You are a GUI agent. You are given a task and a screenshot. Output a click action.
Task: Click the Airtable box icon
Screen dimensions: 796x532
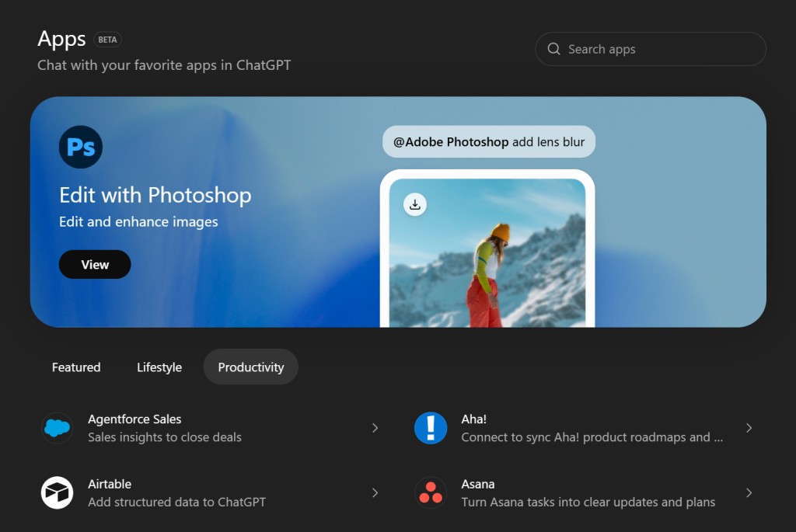coord(57,492)
